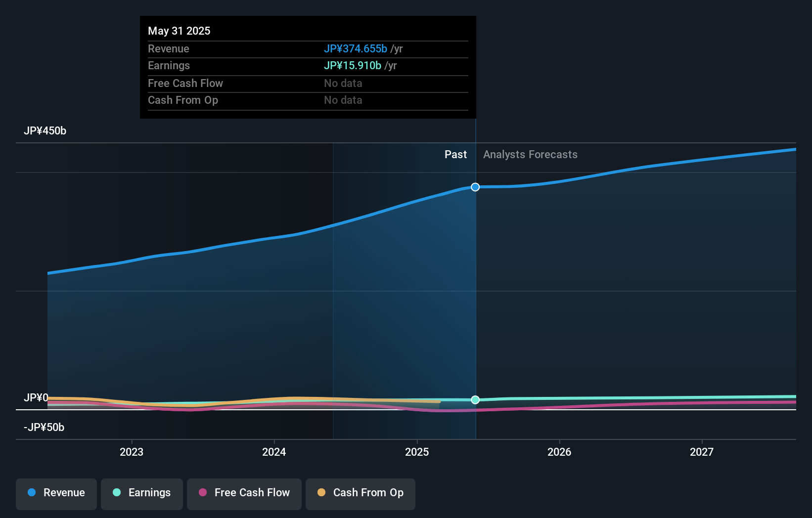Click the Cash From Op tooltip row label

[183, 100]
